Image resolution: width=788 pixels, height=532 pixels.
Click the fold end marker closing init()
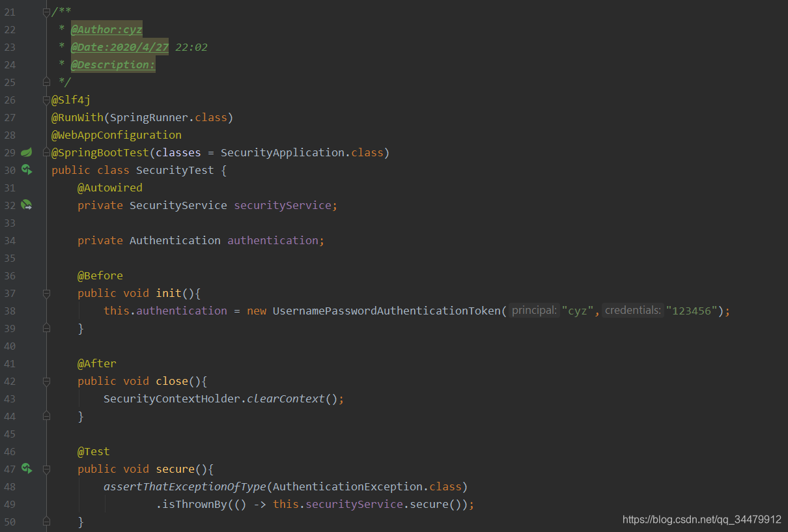click(x=46, y=328)
